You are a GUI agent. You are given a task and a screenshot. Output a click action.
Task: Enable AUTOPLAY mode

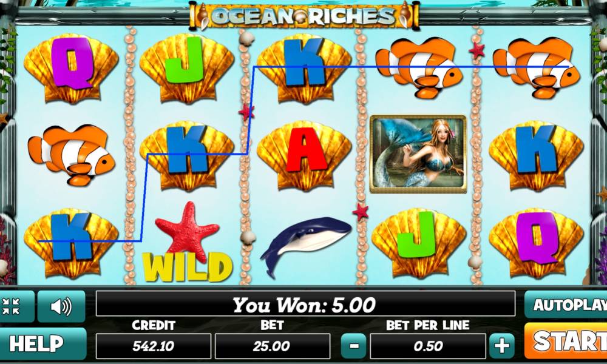click(566, 305)
